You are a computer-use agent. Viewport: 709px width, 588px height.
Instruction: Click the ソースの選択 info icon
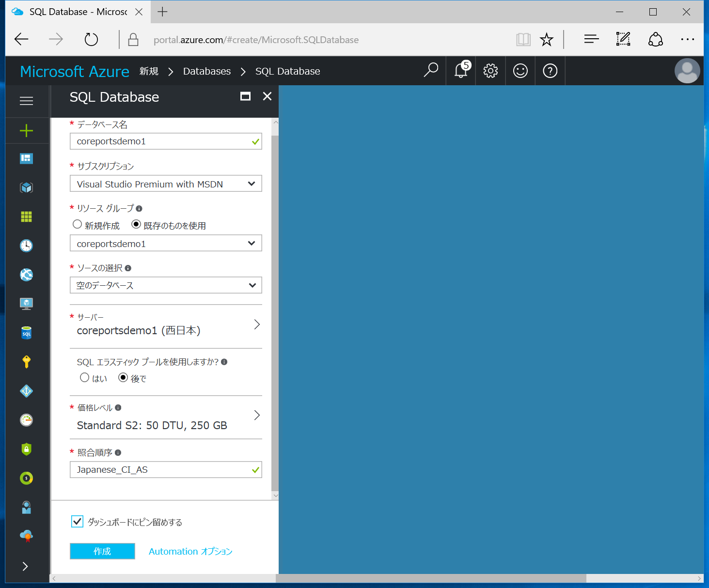tap(128, 268)
